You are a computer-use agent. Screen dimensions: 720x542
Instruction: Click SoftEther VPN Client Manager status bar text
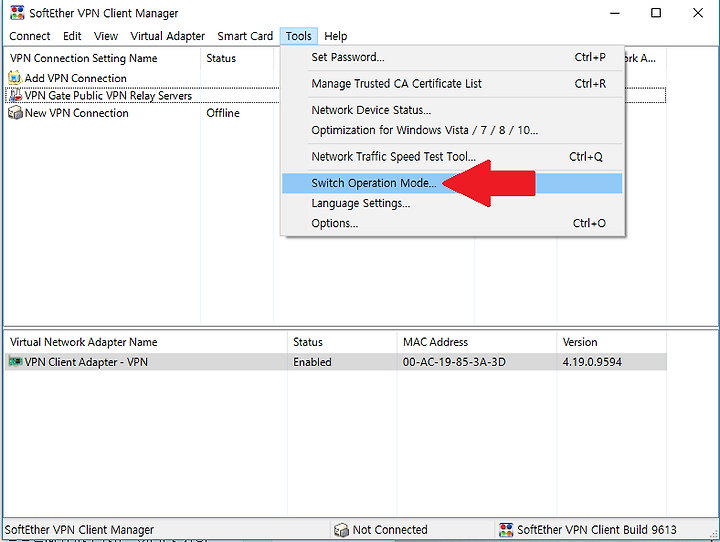coord(79,530)
